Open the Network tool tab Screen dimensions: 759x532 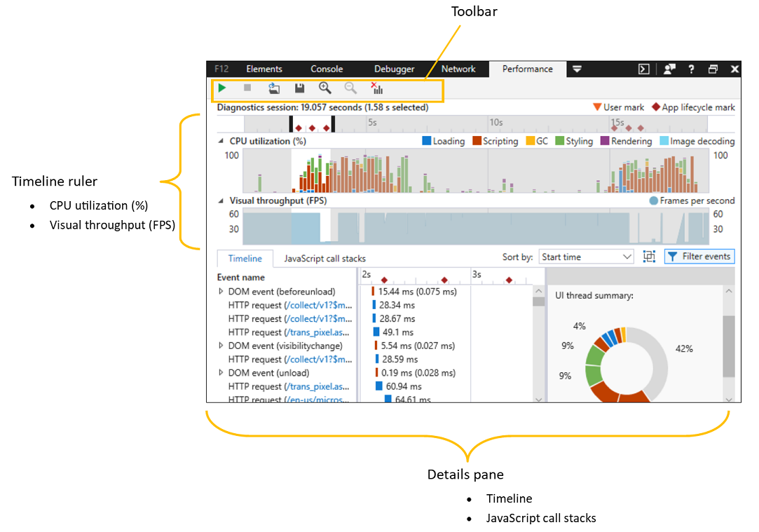(458, 69)
